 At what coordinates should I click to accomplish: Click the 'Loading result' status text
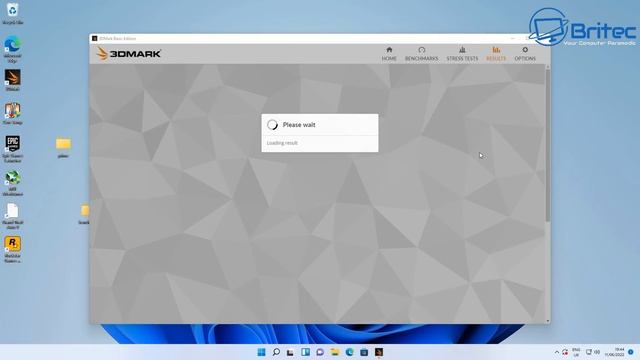[282, 143]
